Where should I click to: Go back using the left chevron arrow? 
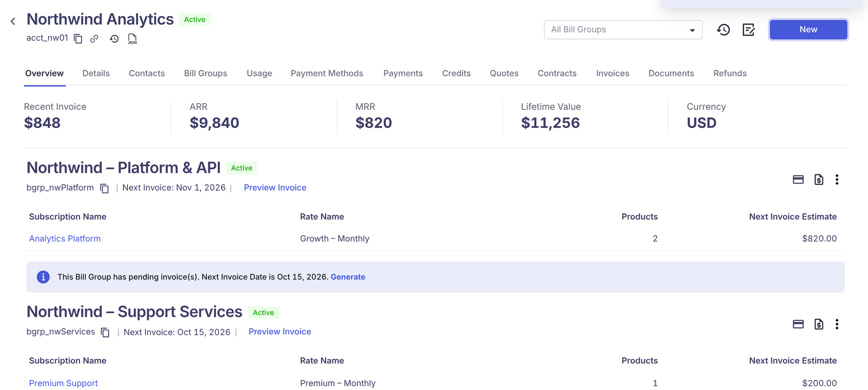click(x=13, y=21)
